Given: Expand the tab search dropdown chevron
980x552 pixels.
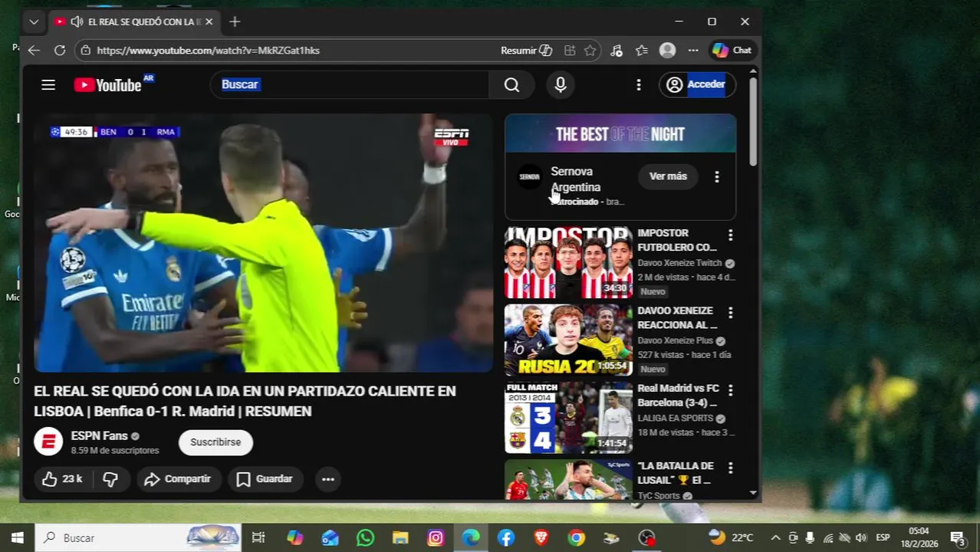Looking at the screenshot, I should pyautogui.click(x=34, y=21).
